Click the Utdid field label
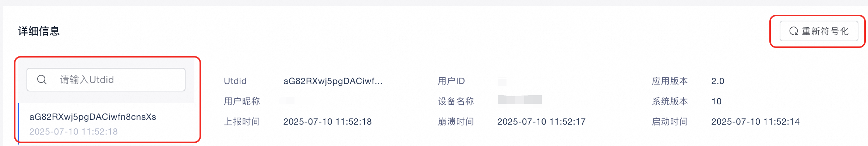This screenshot has width=868, height=146. [x=235, y=81]
